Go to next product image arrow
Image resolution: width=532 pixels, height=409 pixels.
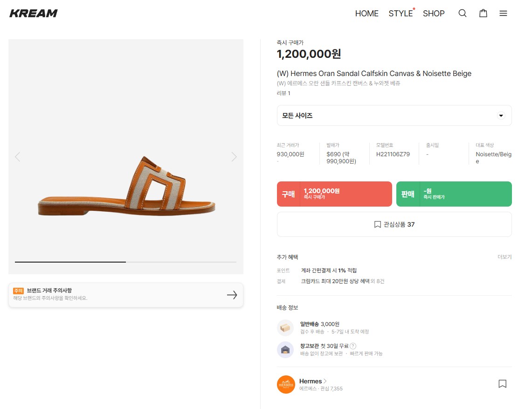coord(234,157)
